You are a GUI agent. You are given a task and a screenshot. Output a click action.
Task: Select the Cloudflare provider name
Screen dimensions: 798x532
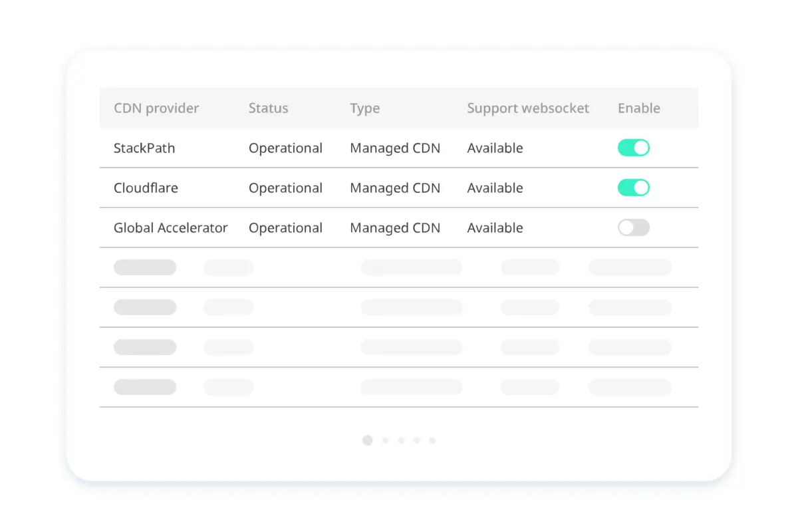pyautogui.click(x=146, y=188)
